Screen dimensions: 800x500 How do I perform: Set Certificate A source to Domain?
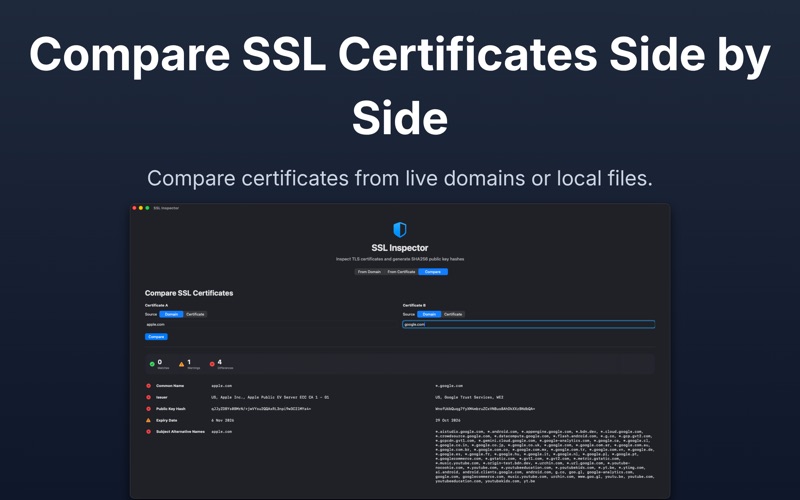(x=171, y=314)
